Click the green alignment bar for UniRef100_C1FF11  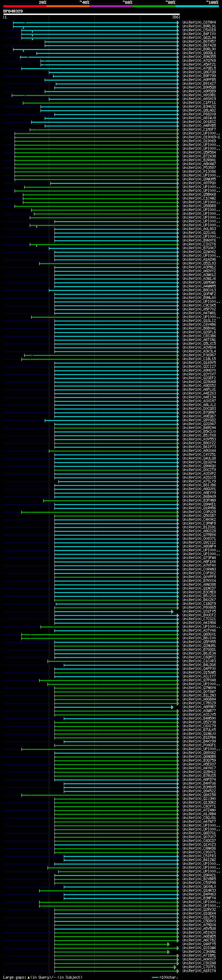[x=101, y=103]
